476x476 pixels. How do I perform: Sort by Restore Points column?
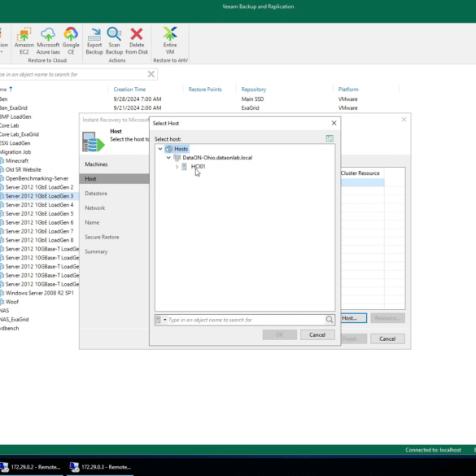(205, 90)
